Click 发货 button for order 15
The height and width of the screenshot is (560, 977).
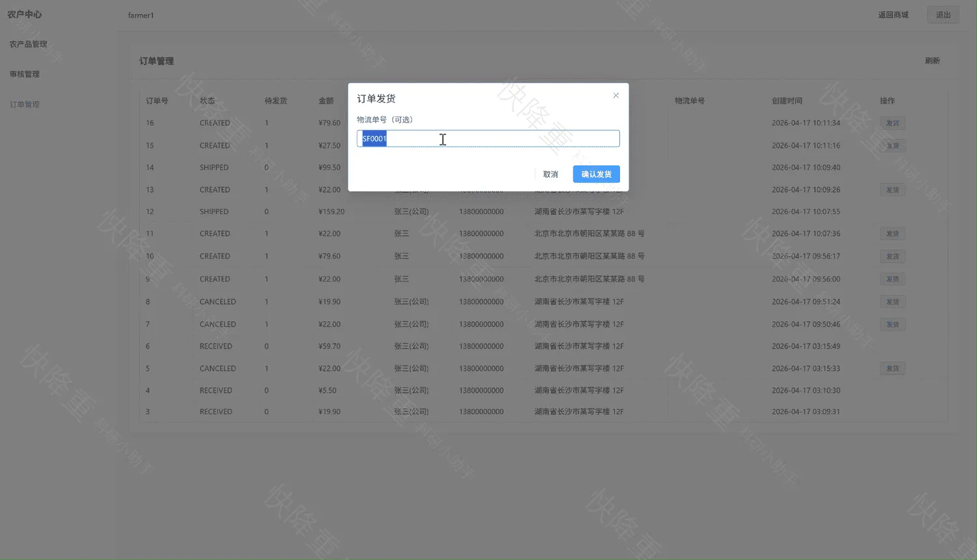[892, 146]
